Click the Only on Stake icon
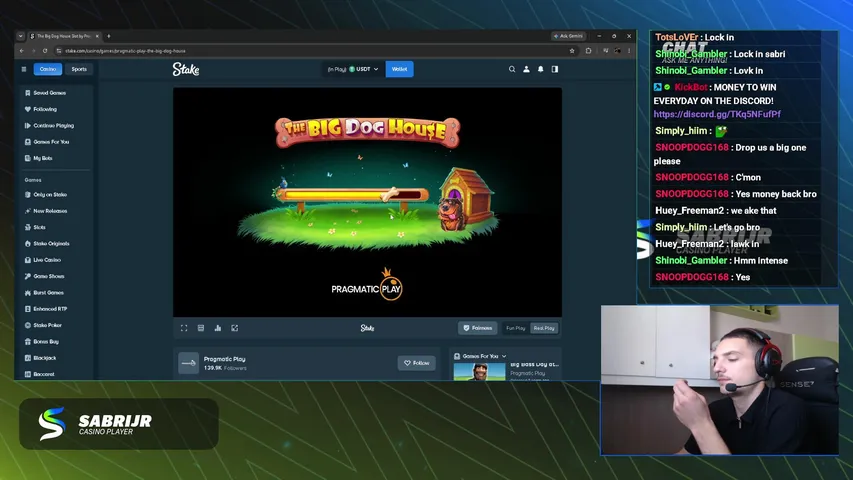The height and width of the screenshot is (480, 853). [x=28, y=194]
